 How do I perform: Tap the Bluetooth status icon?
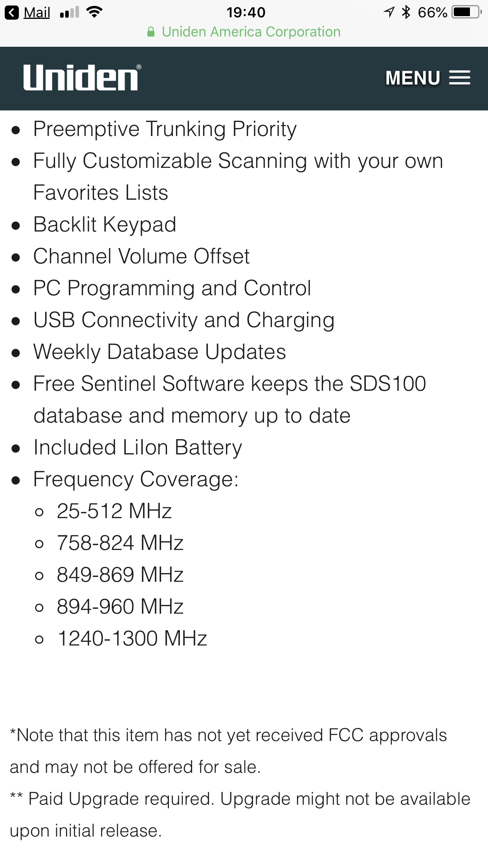[x=406, y=12]
